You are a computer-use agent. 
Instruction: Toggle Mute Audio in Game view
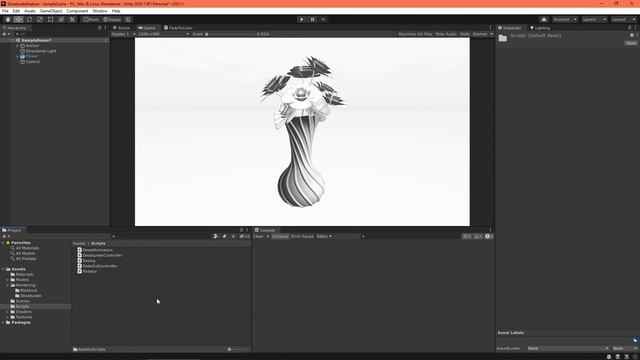point(446,34)
